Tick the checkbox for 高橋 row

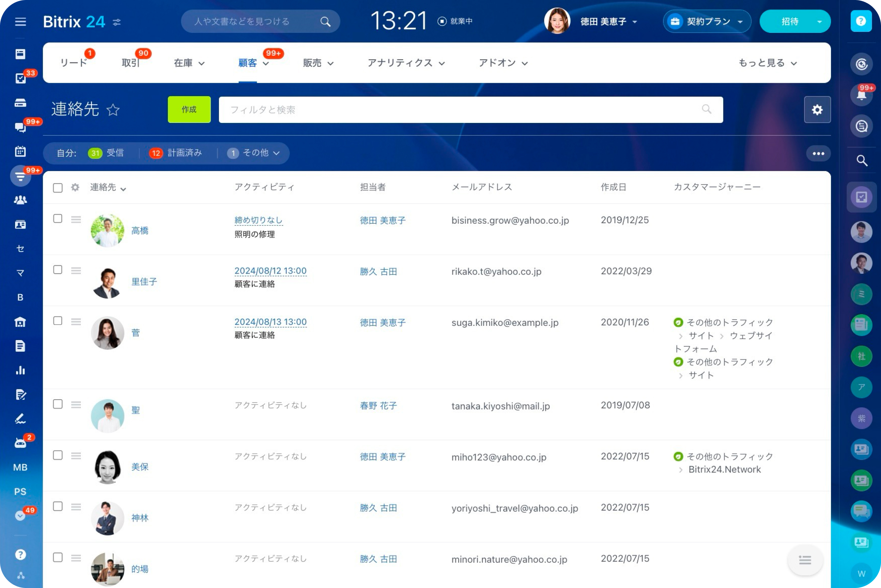[58, 219]
